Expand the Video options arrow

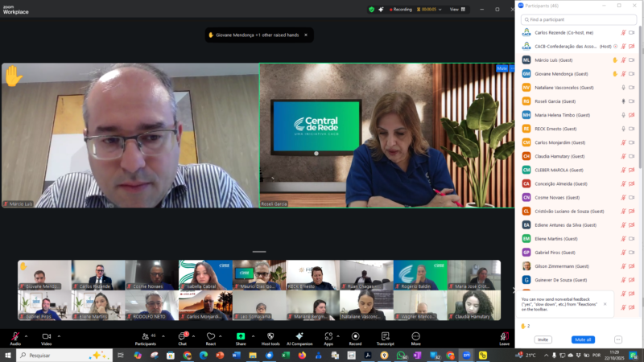59,336
